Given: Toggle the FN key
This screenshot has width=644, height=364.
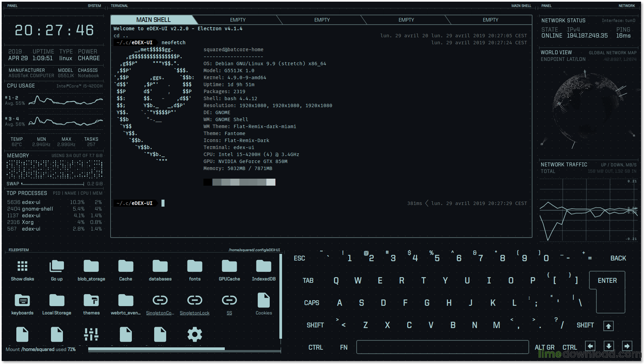Looking at the screenshot, I should [344, 347].
